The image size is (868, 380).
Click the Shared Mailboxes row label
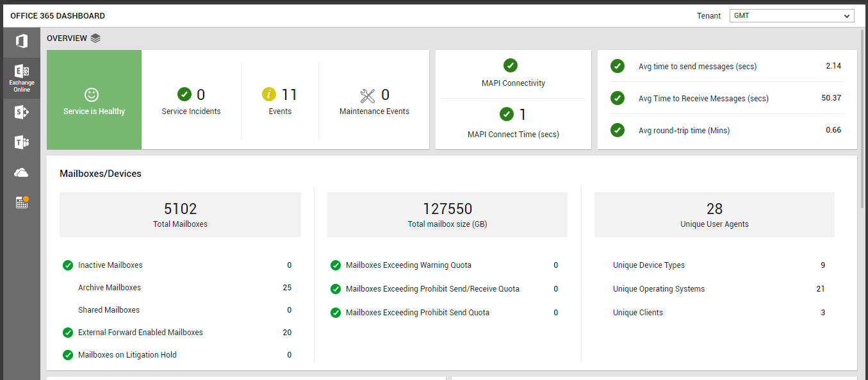coord(109,310)
